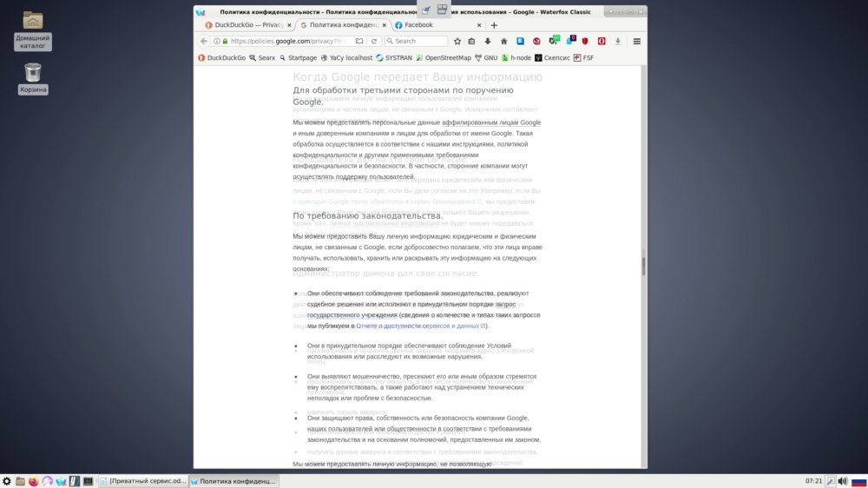
Task: Click the По требованию законодательства heading
Action: point(368,215)
